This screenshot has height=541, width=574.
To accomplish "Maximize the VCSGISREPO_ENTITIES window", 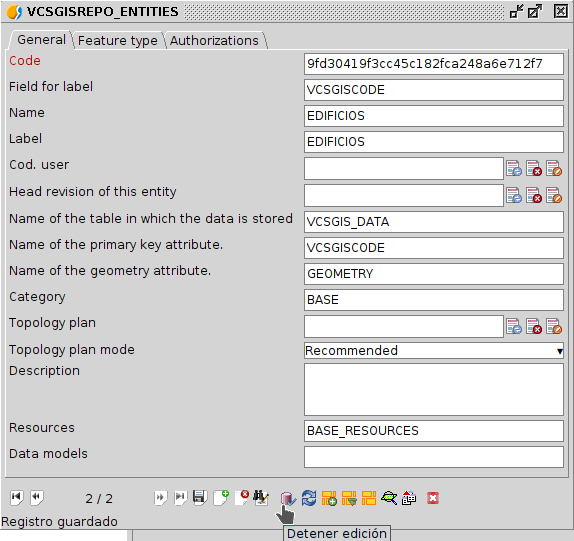I will click(x=535, y=11).
